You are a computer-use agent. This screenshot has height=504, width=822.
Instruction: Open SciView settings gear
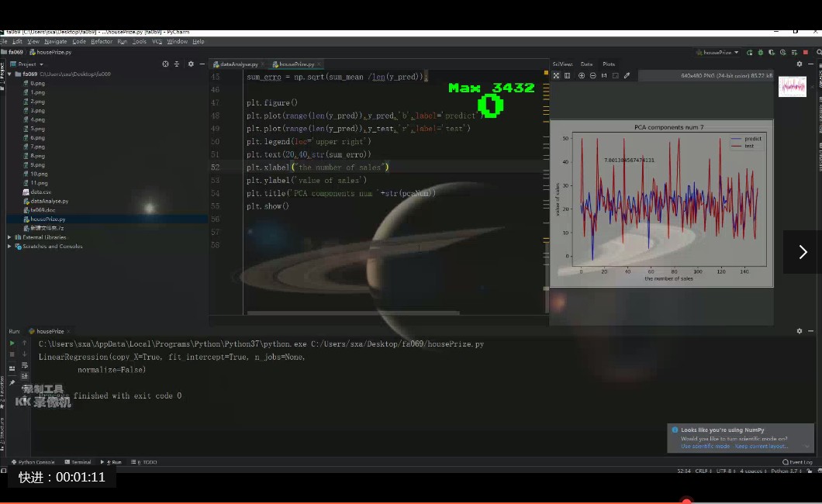click(800, 64)
